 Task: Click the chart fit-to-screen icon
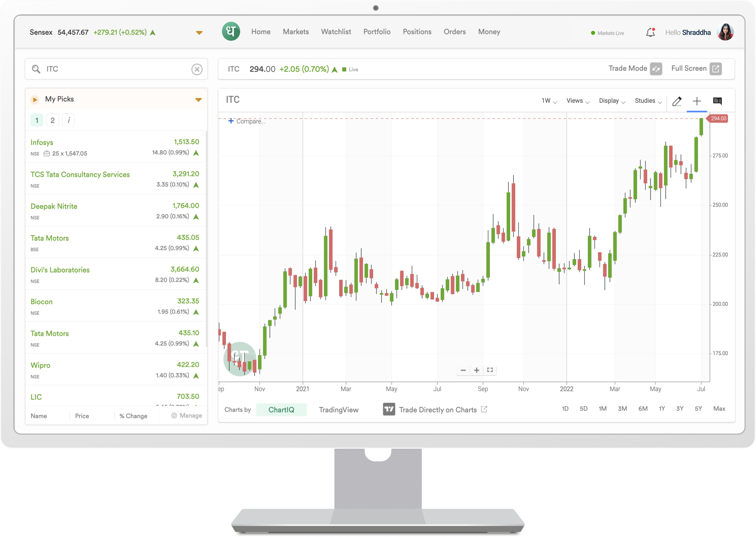point(490,370)
